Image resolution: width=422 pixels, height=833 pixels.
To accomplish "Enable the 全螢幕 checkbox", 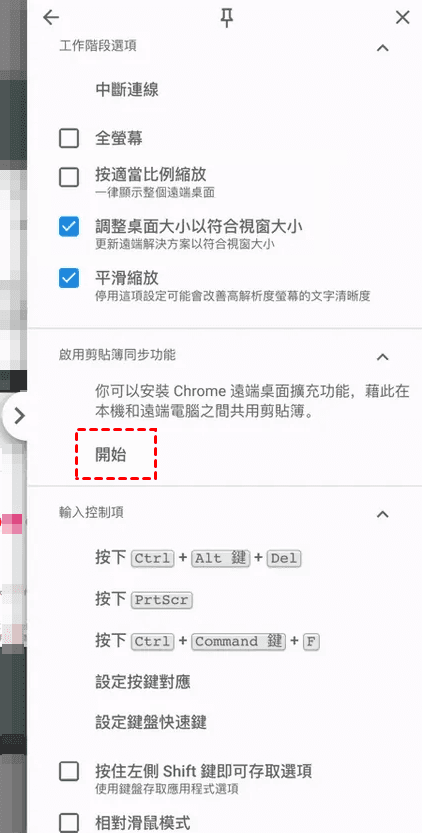I will [x=69, y=139].
